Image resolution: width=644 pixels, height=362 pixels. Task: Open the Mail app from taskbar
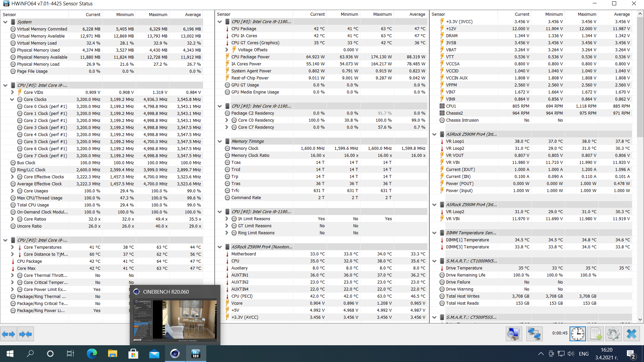pyautogui.click(x=154, y=354)
